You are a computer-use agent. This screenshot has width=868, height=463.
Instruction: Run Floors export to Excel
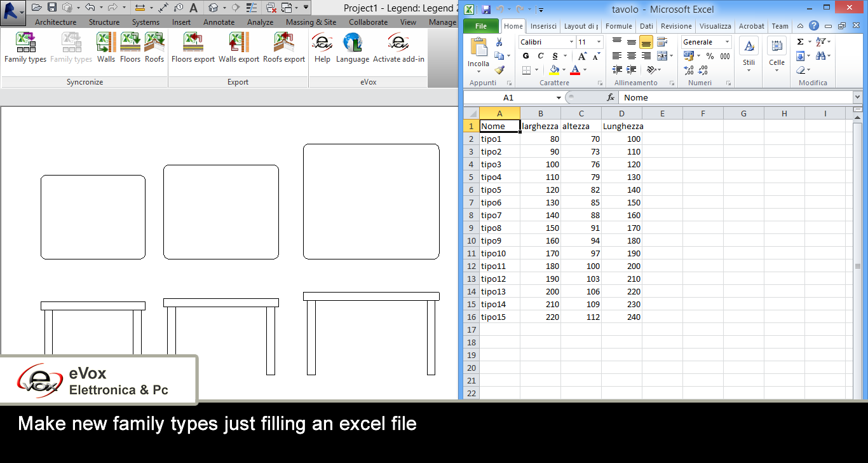tap(193, 48)
